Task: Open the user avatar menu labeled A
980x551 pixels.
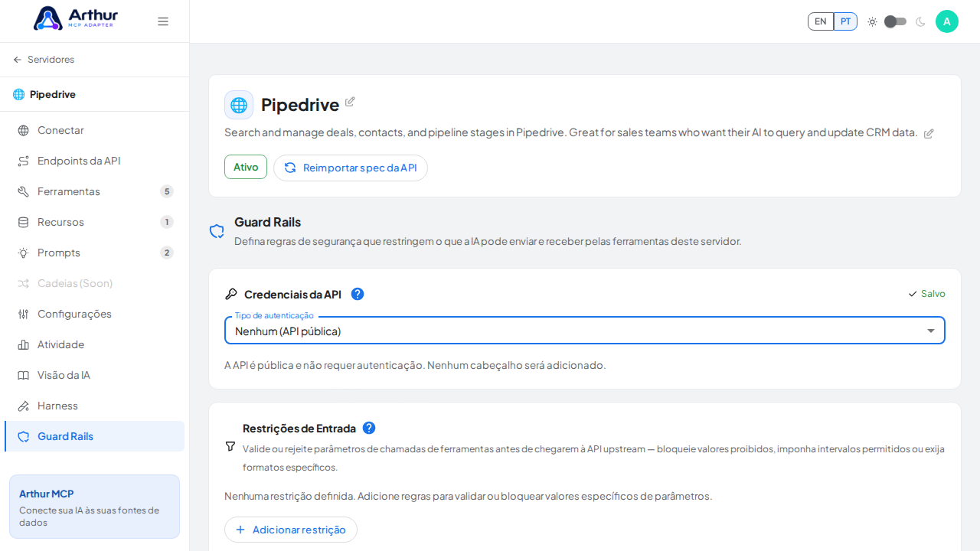Action: coord(947,21)
